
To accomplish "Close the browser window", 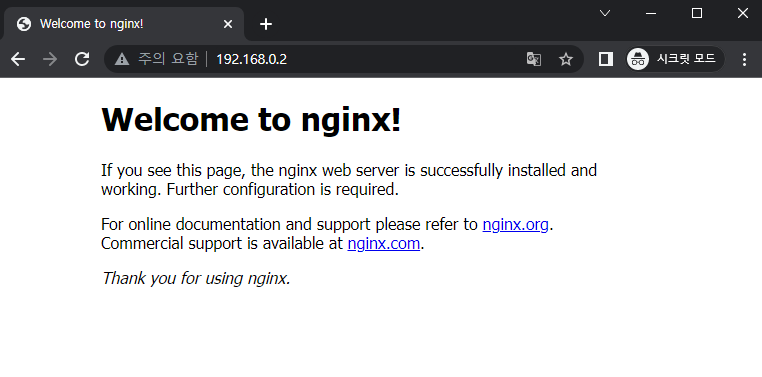I will [x=743, y=14].
